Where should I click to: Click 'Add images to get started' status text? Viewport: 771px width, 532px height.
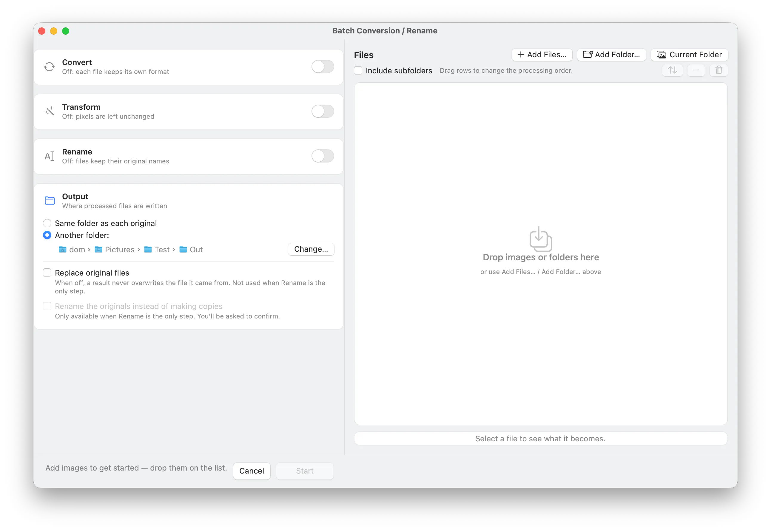pos(136,468)
